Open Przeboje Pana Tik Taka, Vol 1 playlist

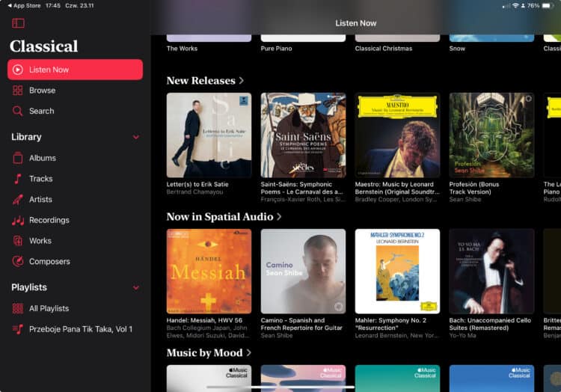coord(75,329)
